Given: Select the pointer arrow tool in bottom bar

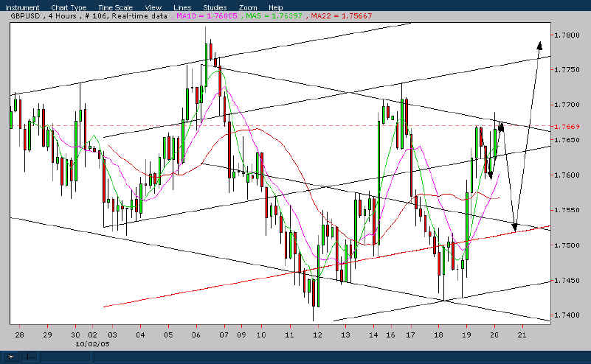Looking at the screenshot, I should click(10, 357).
